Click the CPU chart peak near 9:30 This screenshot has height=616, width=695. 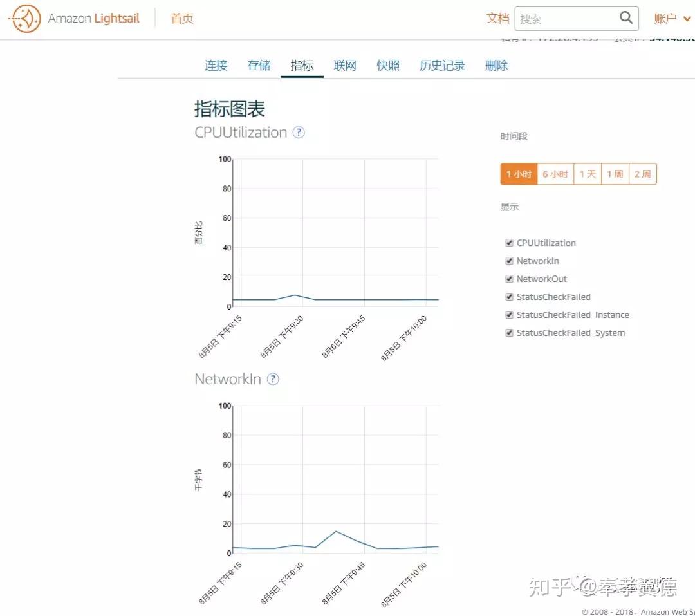(x=295, y=295)
